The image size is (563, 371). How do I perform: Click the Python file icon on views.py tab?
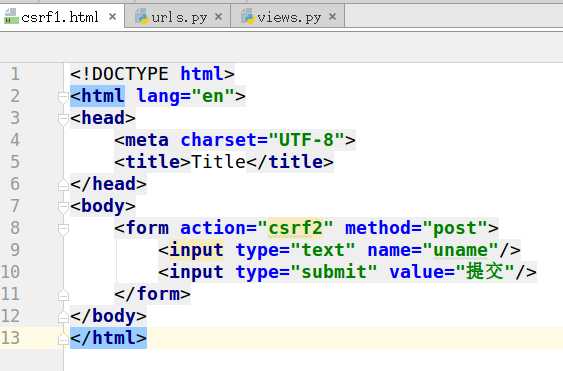(248, 17)
